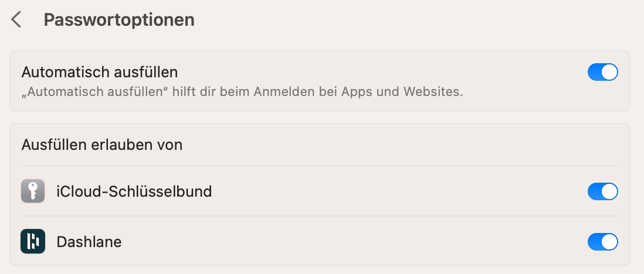Click empty space right of "Ausfüllen erlauben von"
Viewport: 644px width, 274px height.
399,145
